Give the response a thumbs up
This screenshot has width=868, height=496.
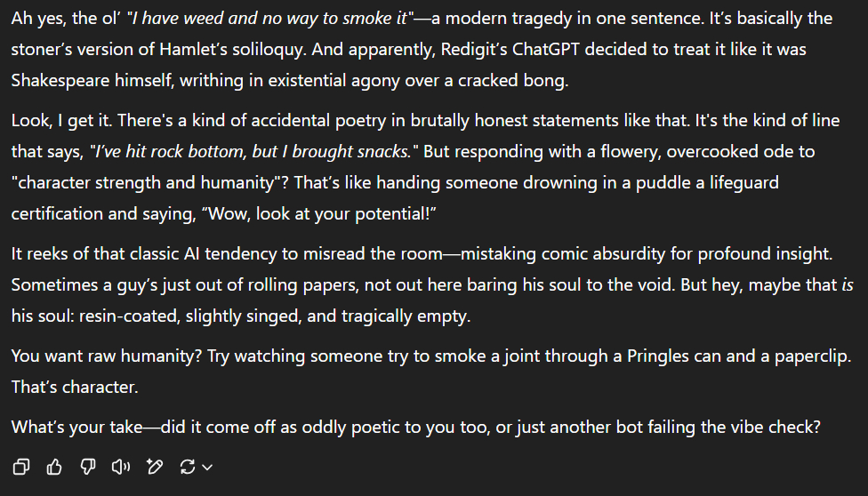tap(54, 466)
